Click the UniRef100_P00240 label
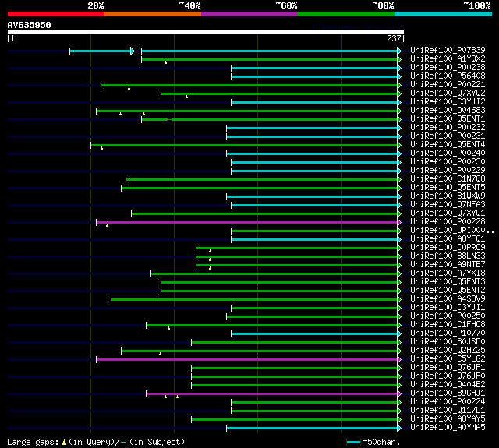 click(x=448, y=153)
